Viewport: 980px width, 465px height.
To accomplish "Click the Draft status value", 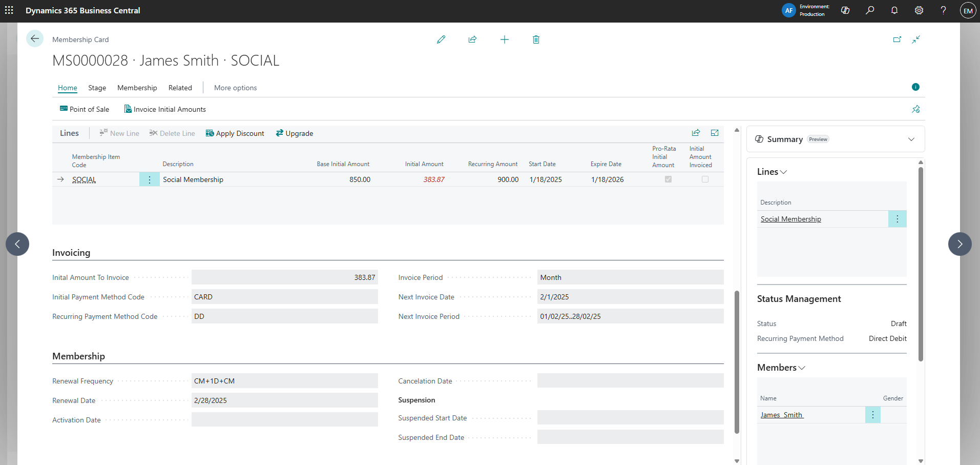I will (899, 324).
